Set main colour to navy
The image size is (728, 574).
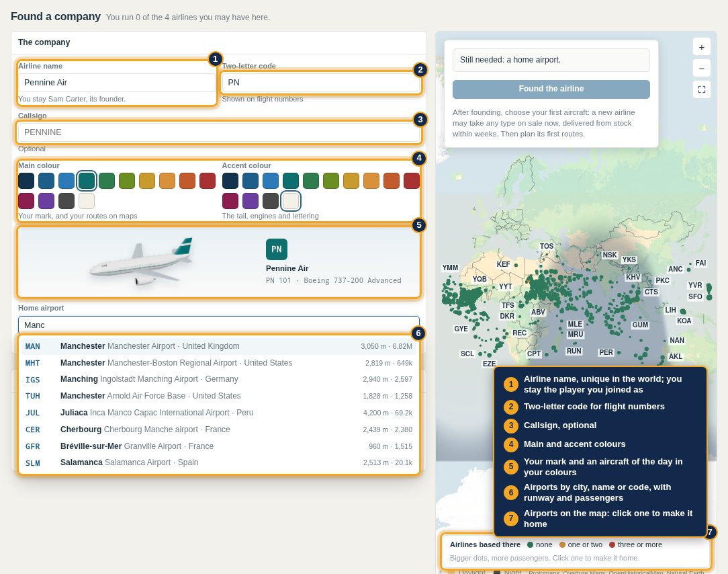(26, 181)
